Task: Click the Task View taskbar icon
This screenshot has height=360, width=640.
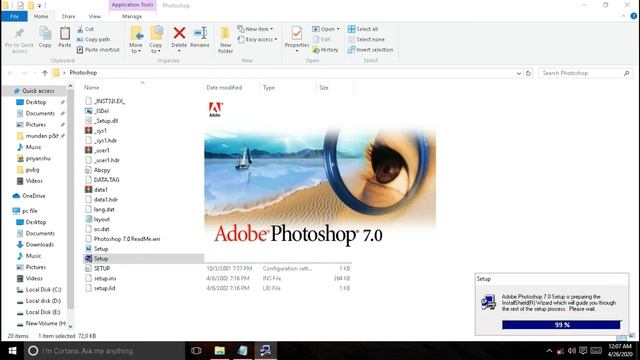Action: (x=196, y=351)
